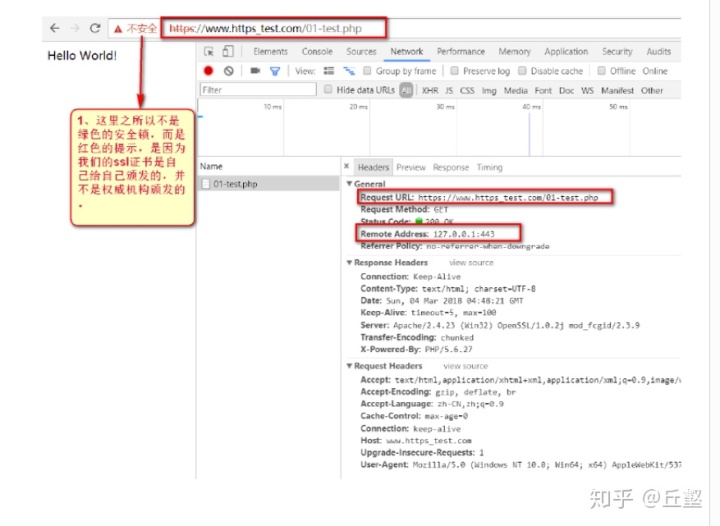Click the Host www.https_test.com header
The height and width of the screenshot is (526, 720).
pos(416,441)
